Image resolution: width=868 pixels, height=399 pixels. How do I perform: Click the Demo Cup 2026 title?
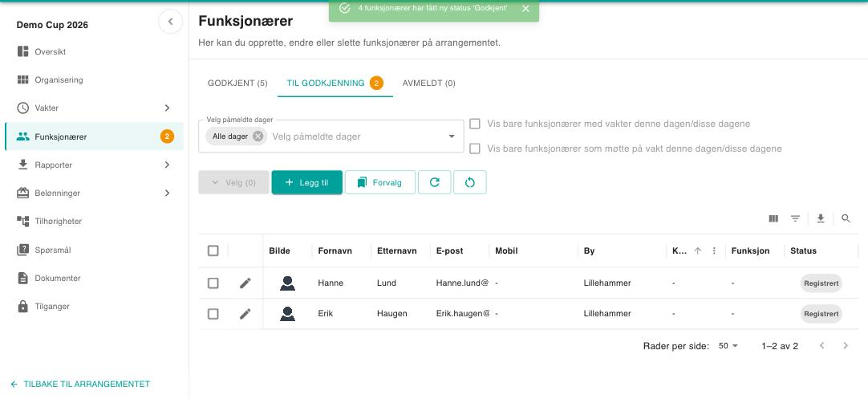click(x=52, y=25)
